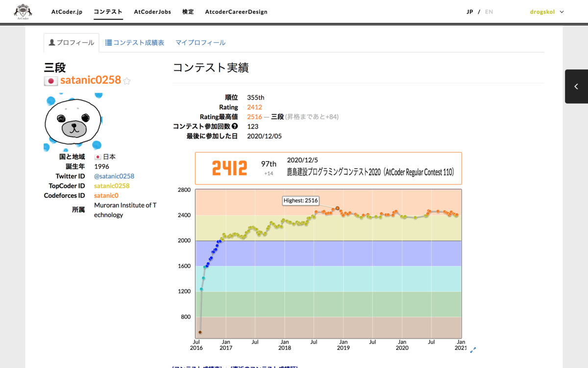588x368 pixels.
Task: Expand the side panel chevron arrow
Action: [576, 86]
